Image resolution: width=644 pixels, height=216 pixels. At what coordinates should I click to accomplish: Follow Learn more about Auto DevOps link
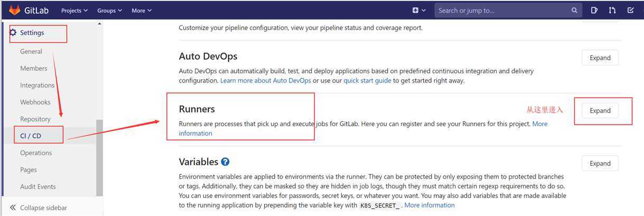pyautogui.click(x=265, y=81)
